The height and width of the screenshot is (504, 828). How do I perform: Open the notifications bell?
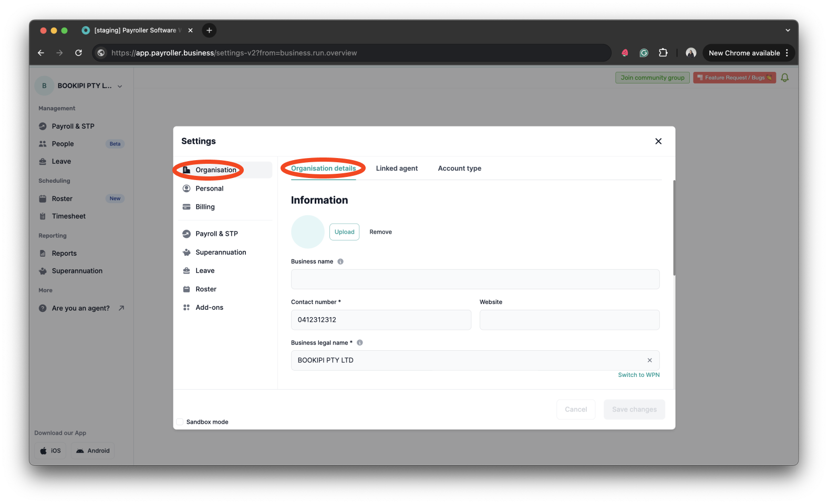click(784, 78)
